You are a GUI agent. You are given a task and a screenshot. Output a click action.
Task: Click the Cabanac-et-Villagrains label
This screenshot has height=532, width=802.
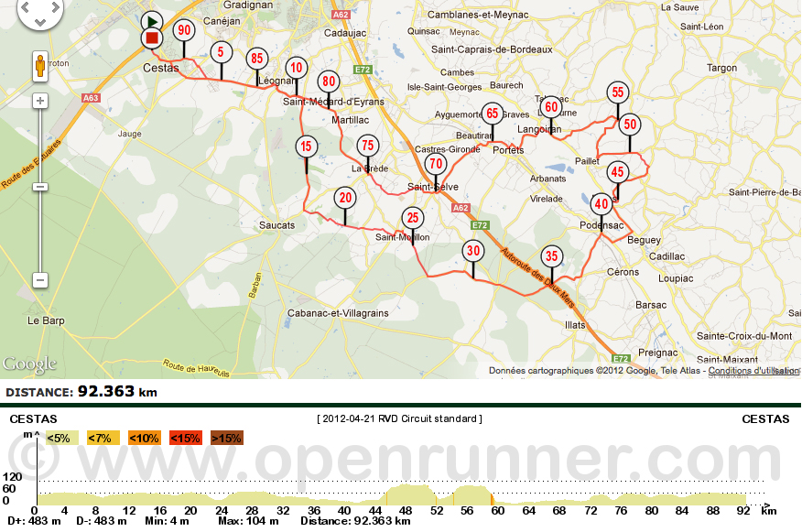point(338,313)
